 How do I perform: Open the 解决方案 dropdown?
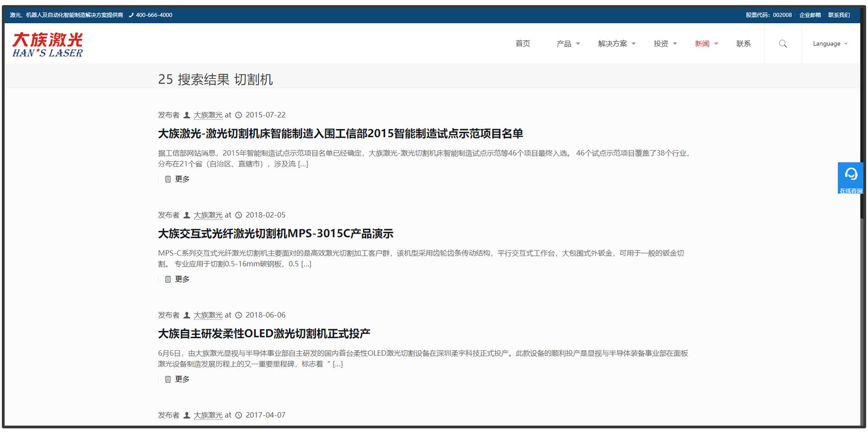coord(613,43)
